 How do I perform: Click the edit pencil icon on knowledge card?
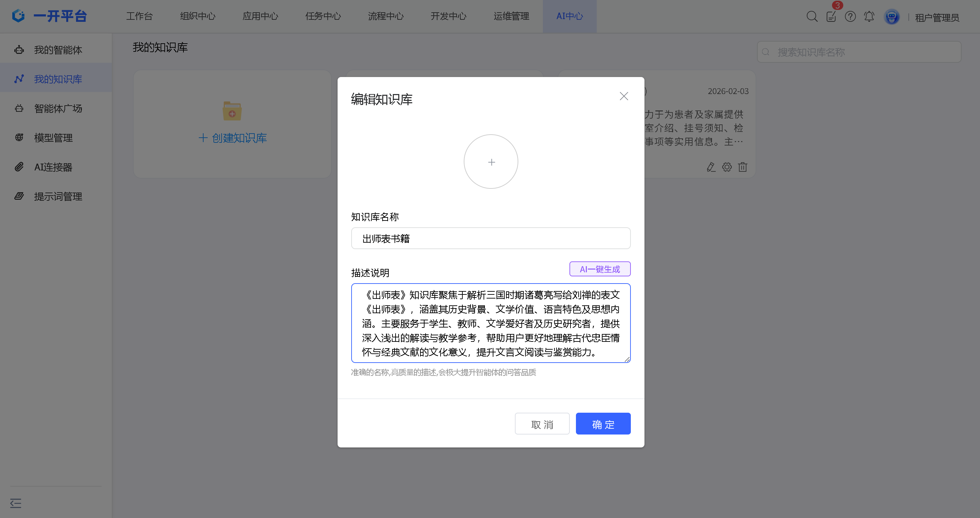pyautogui.click(x=711, y=167)
